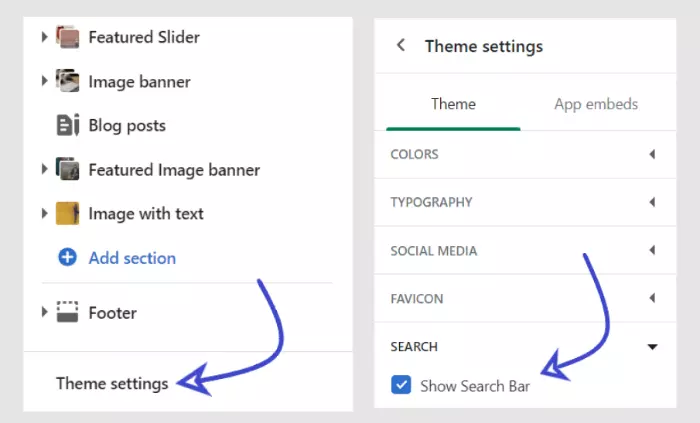
Task: Select the Blog posts label
Action: (x=127, y=125)
